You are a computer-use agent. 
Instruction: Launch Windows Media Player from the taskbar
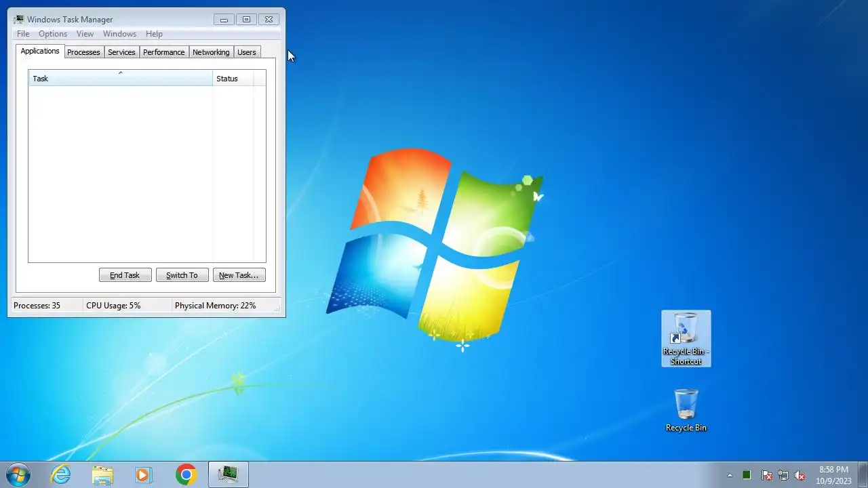pyautogui.click(x=144, y=474)
